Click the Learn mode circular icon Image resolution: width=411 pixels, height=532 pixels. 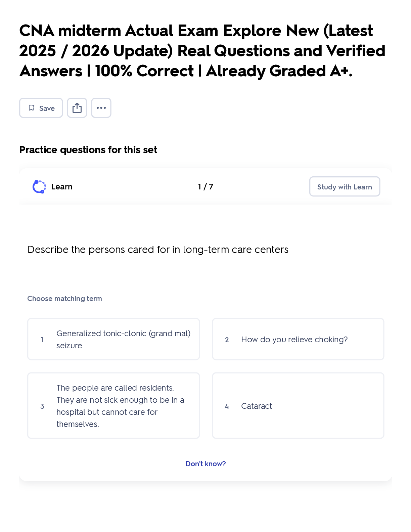[x=39, y=187]
